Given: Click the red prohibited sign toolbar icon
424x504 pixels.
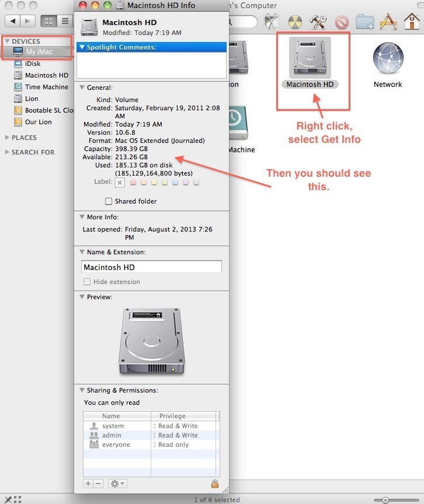Looking at the screenshot, I should click(x=342, y=23).
